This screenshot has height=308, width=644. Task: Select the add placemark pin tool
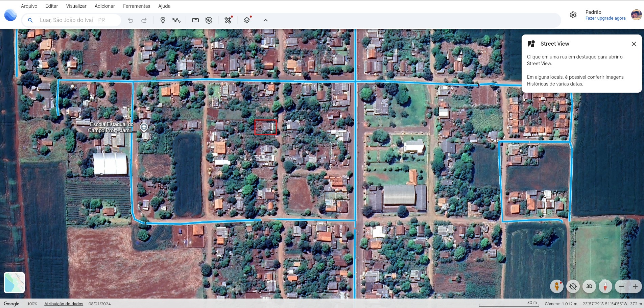163,20
